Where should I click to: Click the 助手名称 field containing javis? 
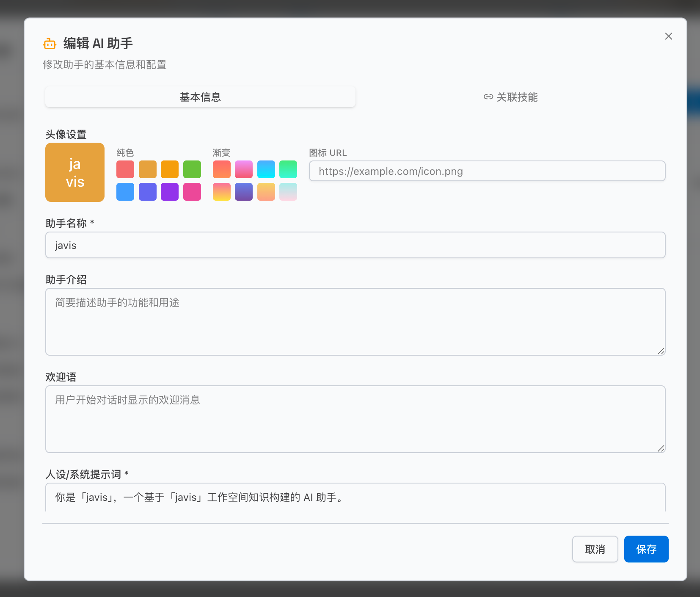pos(355,245)
